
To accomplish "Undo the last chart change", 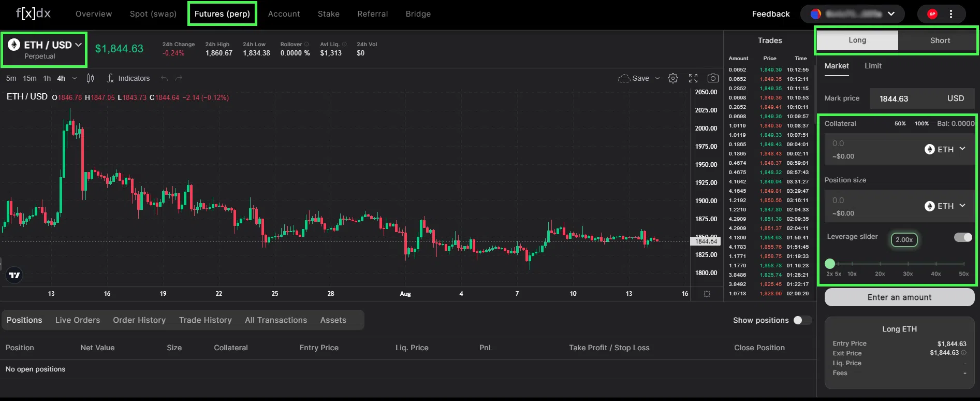I will coord(164,78).
